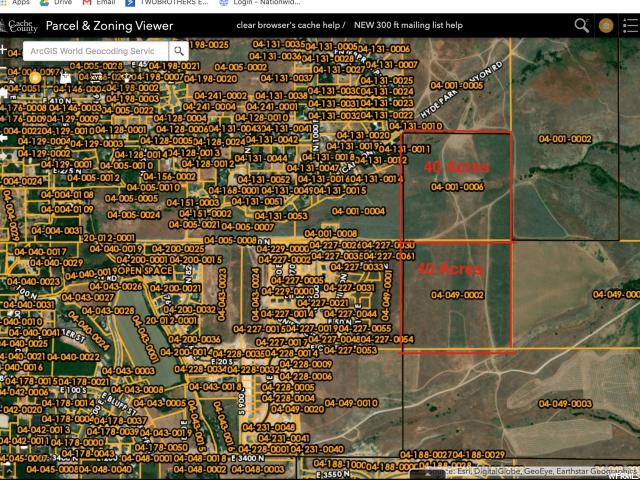Click the orange circular widget on map
The image size is (640, 480).
click(35, 78)
